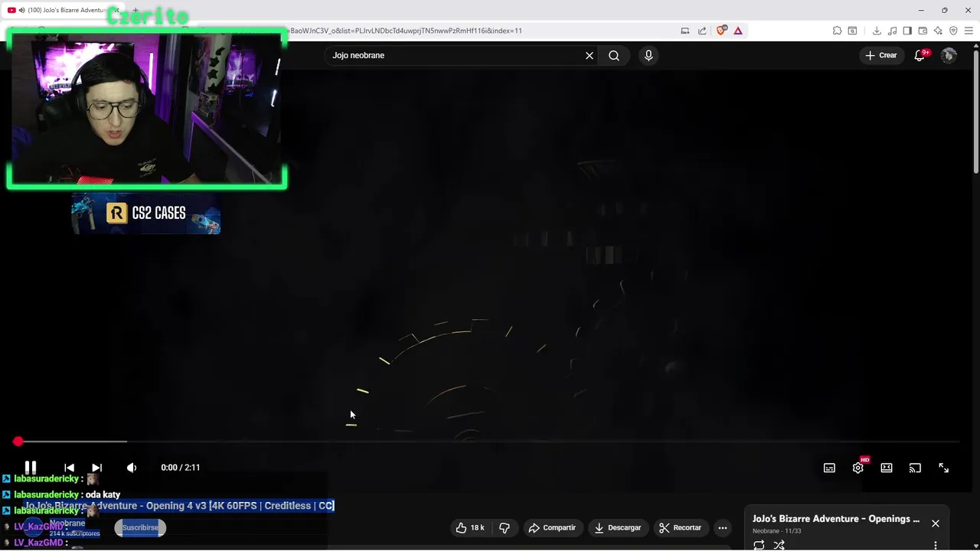The height and width of the screenshot is (551, 980).
Task: Open browser main hamburger menu
Action: [x=969, y=31]
